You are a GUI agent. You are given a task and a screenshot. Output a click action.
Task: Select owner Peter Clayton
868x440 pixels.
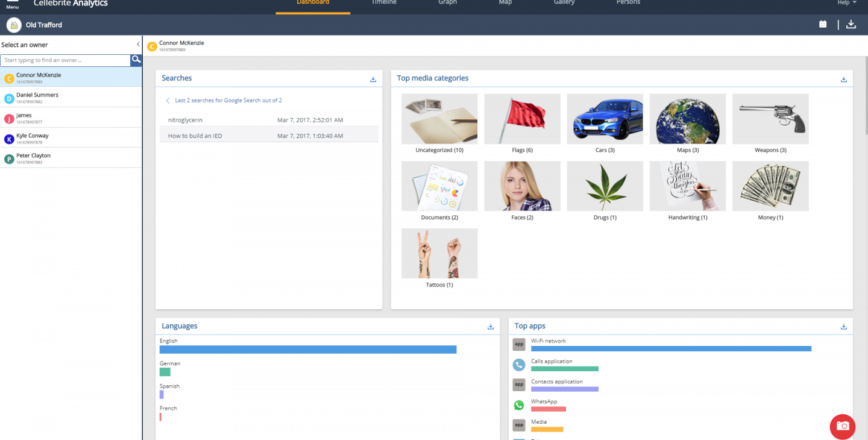point(71,158)
